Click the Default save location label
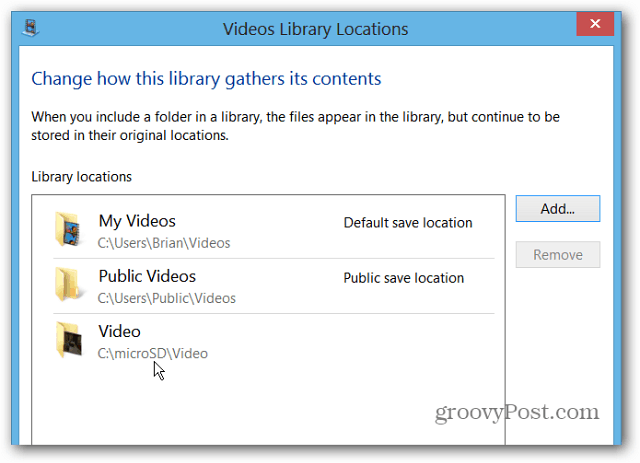 pos(408,223)
